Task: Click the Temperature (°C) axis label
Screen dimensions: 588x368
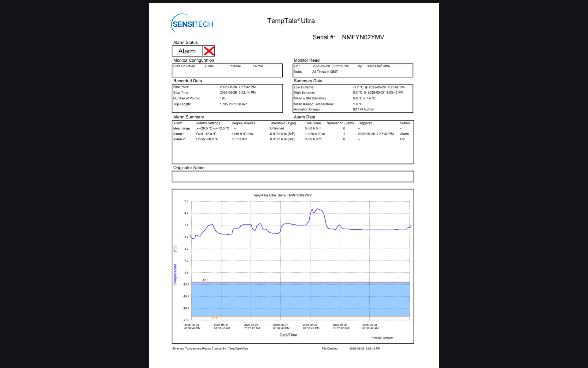Action: [x=175, y=265]
